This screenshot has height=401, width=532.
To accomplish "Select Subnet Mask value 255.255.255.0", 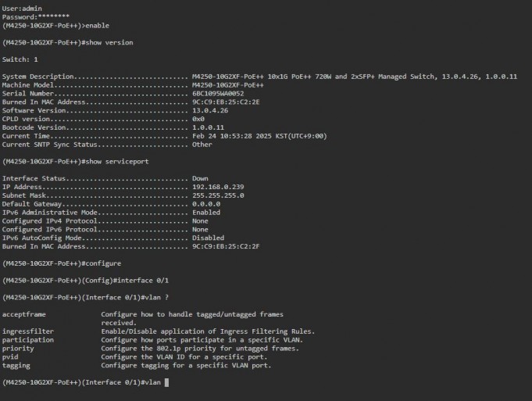I will tap(218, 195).
